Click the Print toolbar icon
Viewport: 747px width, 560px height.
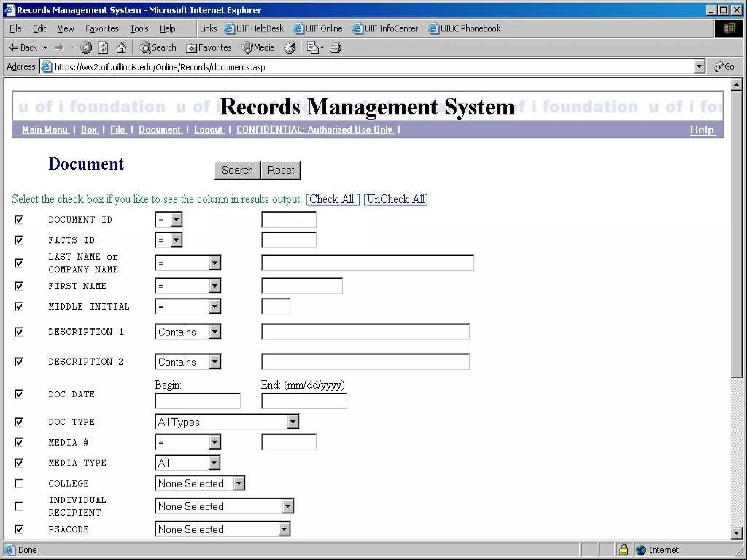[x=336, y=48]
